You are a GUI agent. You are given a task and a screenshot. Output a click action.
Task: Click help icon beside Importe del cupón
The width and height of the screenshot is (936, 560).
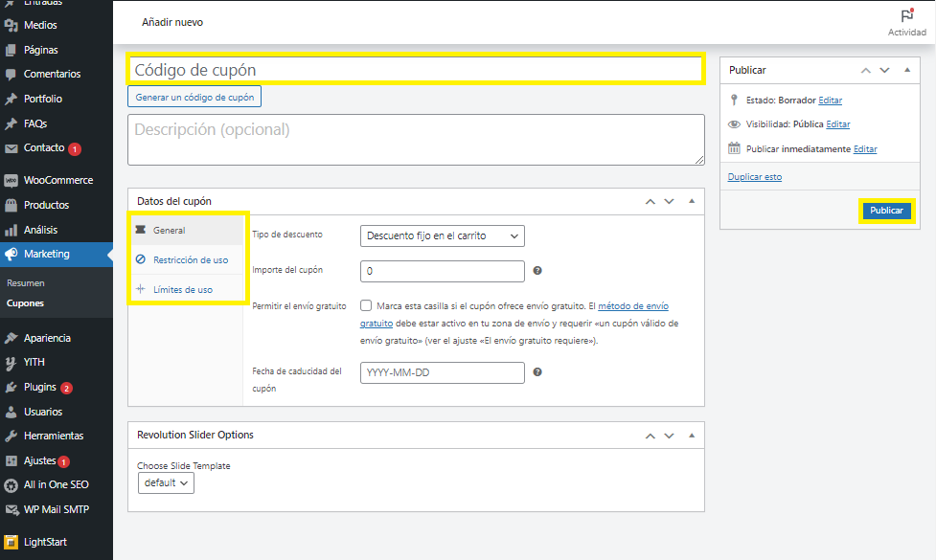pos(537,271)
